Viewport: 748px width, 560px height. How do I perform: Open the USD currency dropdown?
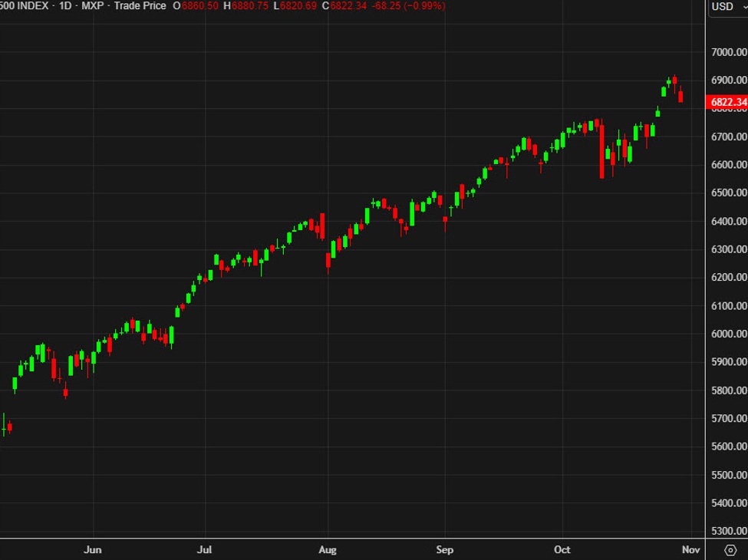tap(722, 6)
